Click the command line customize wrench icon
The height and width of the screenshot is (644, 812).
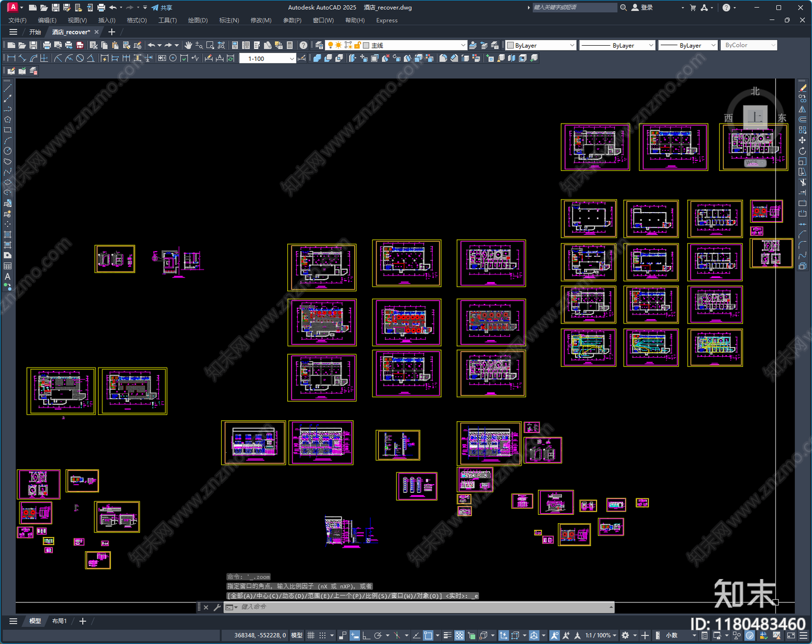point(217,607)
